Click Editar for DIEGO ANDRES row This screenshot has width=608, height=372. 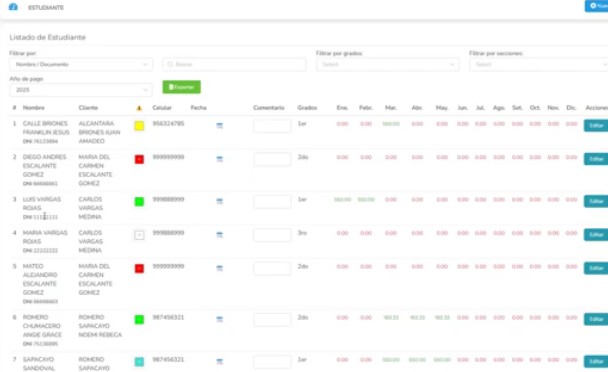tap(596, 159)
